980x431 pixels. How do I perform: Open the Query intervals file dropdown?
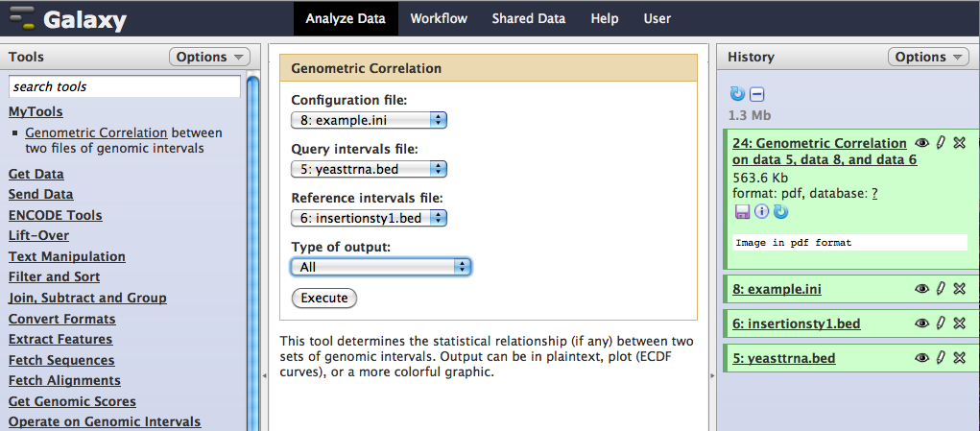[370, 169]
